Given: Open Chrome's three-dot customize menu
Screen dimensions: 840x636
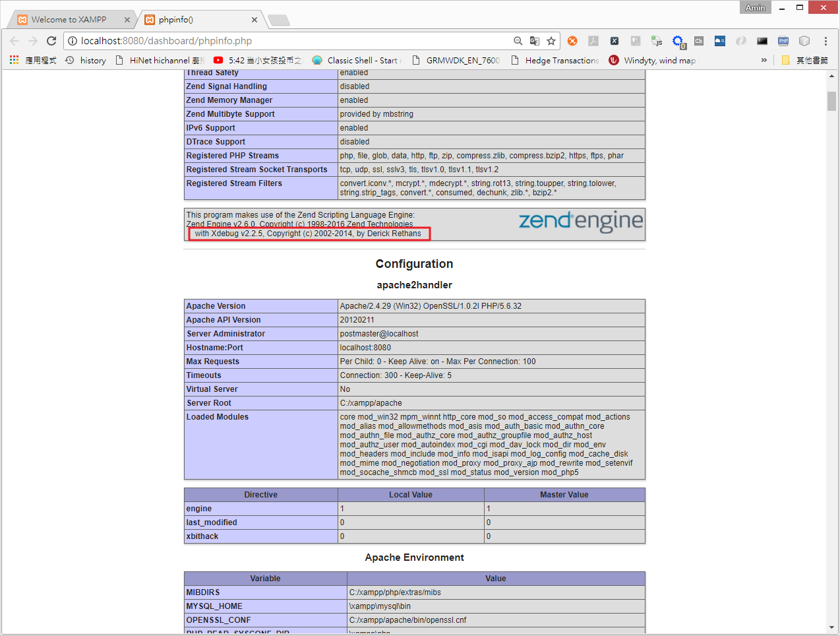Looking at the screenshot, I should (x=825, y=41).
